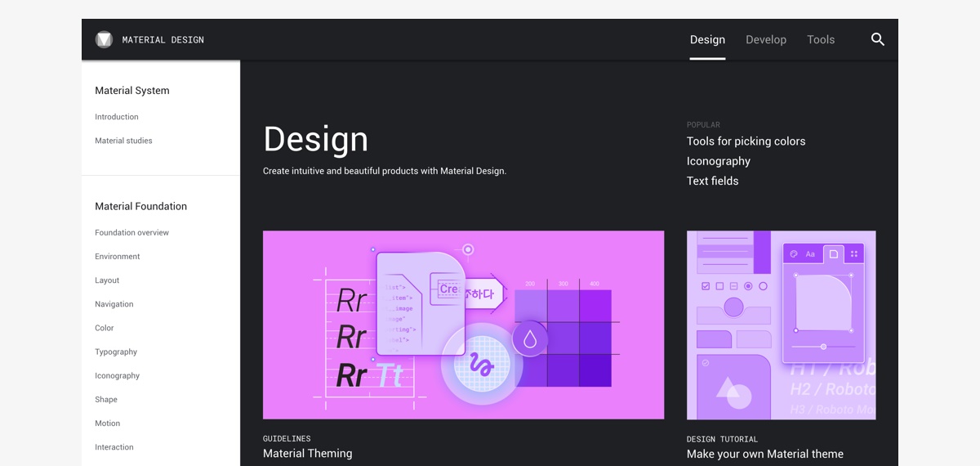Open the Material Theming illustration card

(463, 325)
